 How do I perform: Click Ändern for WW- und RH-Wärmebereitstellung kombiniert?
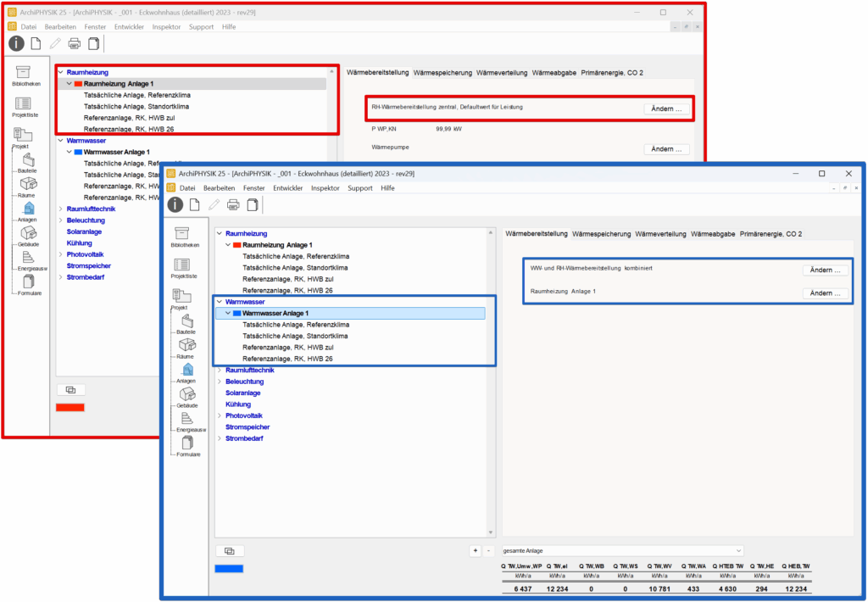coord(825,270)
